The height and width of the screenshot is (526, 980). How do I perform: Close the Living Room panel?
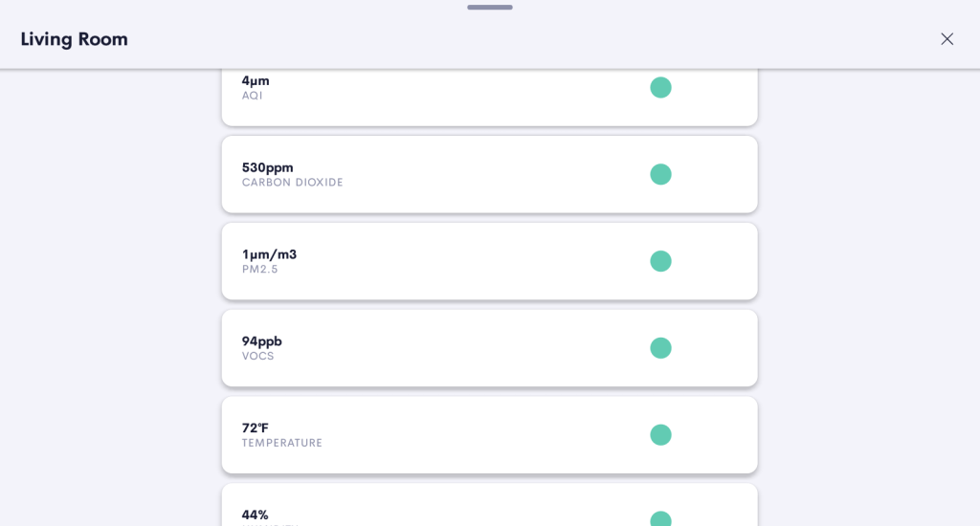click(947, 39)
